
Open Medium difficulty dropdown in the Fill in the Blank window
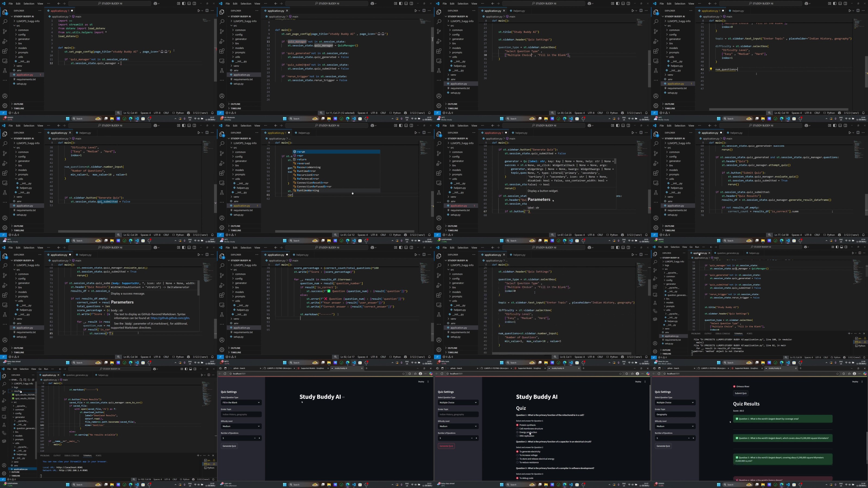pyautogui.click(x=242, y=426)
